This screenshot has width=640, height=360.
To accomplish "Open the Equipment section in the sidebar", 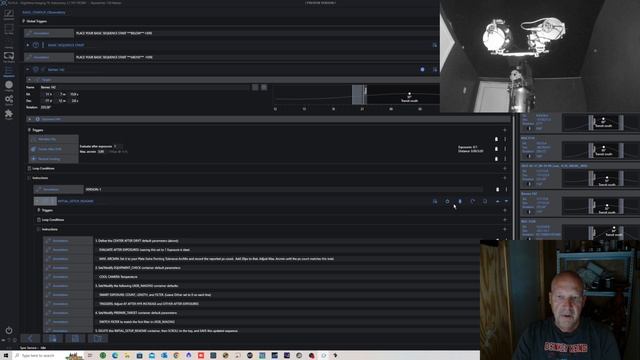I will click(x=9, y=15).
